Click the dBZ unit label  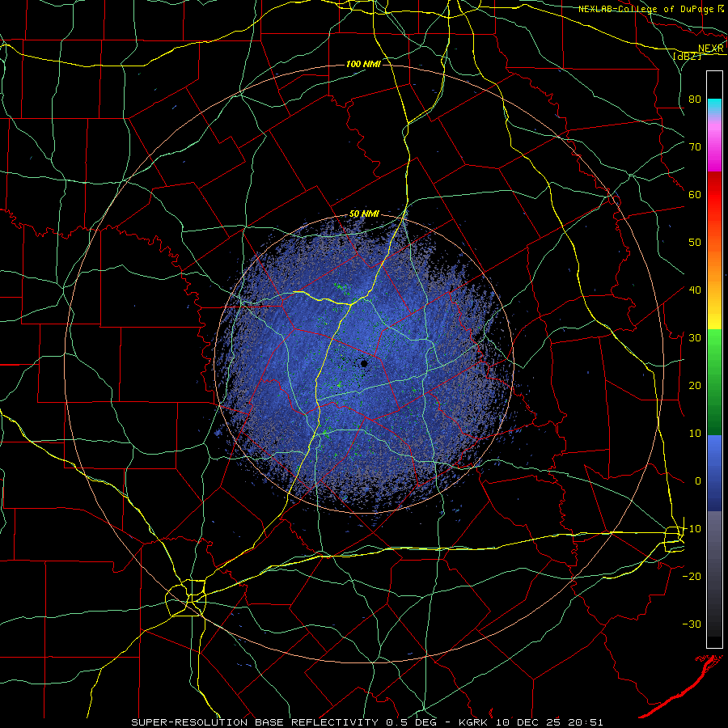[x=687, y=56]
